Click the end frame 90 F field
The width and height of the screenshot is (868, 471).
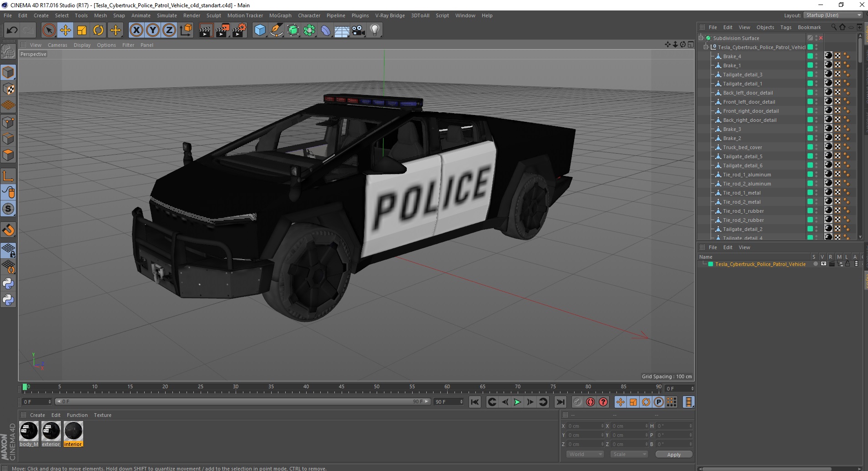pos(449,401)
